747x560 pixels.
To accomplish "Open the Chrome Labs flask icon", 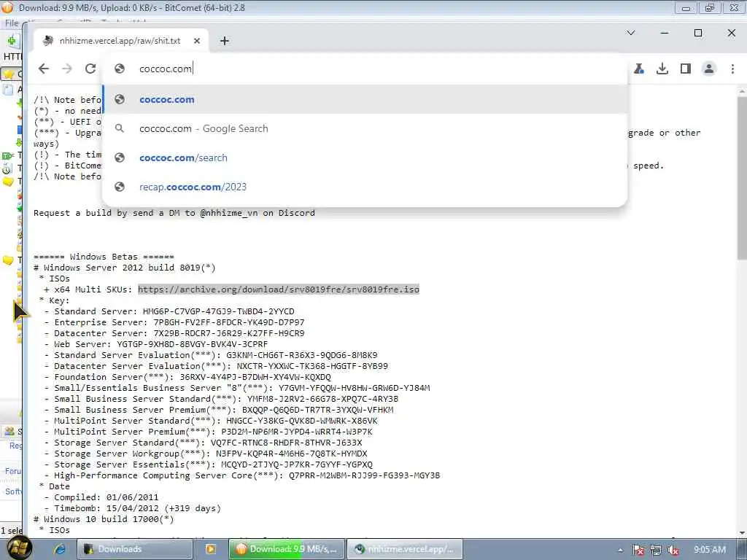I will click(639, 69).
